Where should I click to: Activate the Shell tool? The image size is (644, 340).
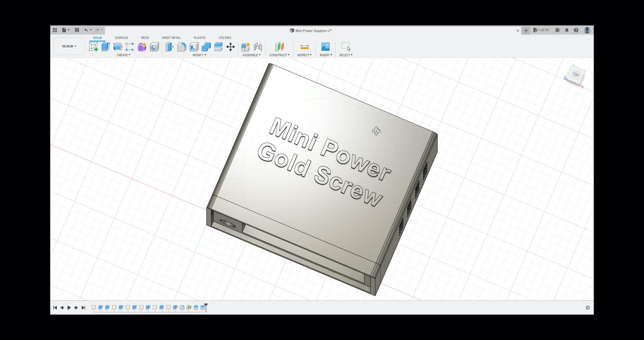click(194, 47)
